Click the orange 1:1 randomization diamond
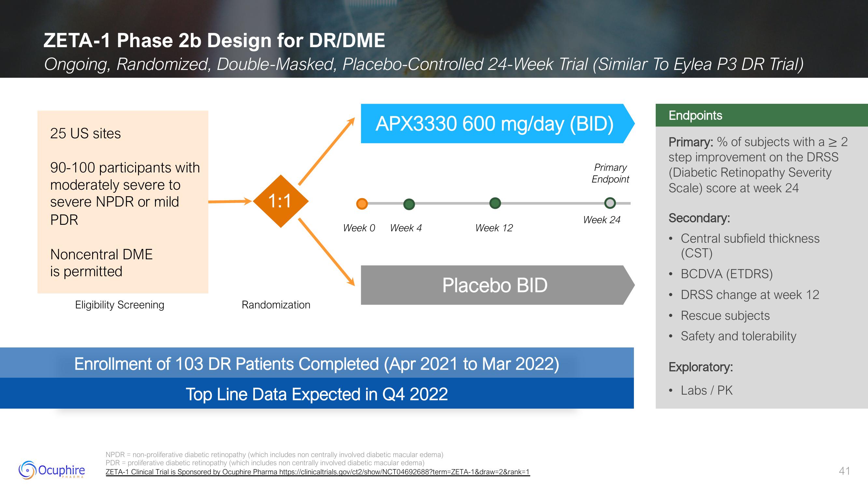The height and width of the screenshot is (488, 868). tap(280, 201)
